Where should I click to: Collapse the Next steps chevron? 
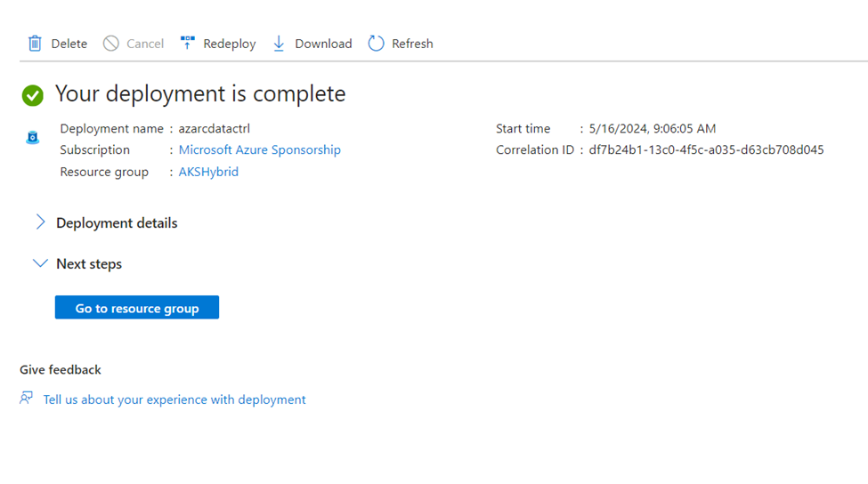point(40,263)
